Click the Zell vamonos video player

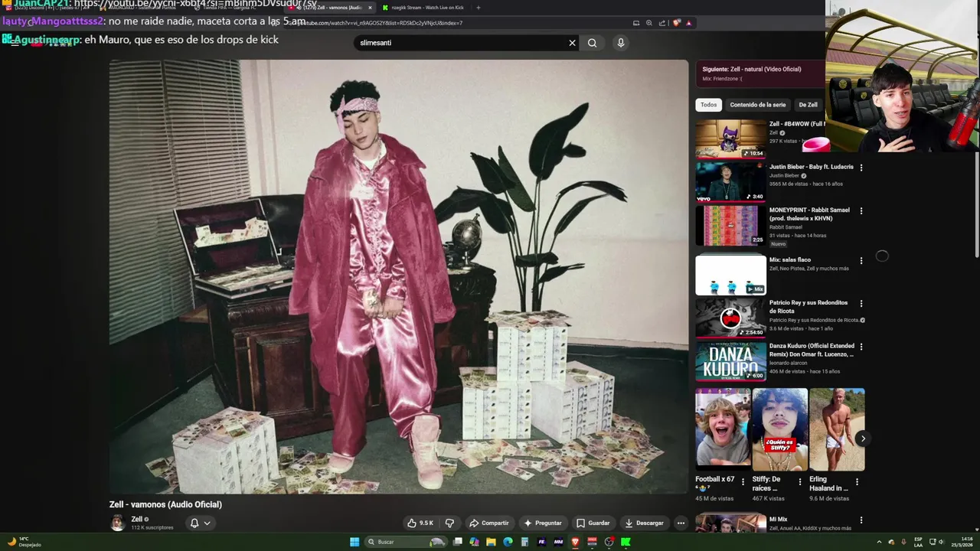(399, 276)
